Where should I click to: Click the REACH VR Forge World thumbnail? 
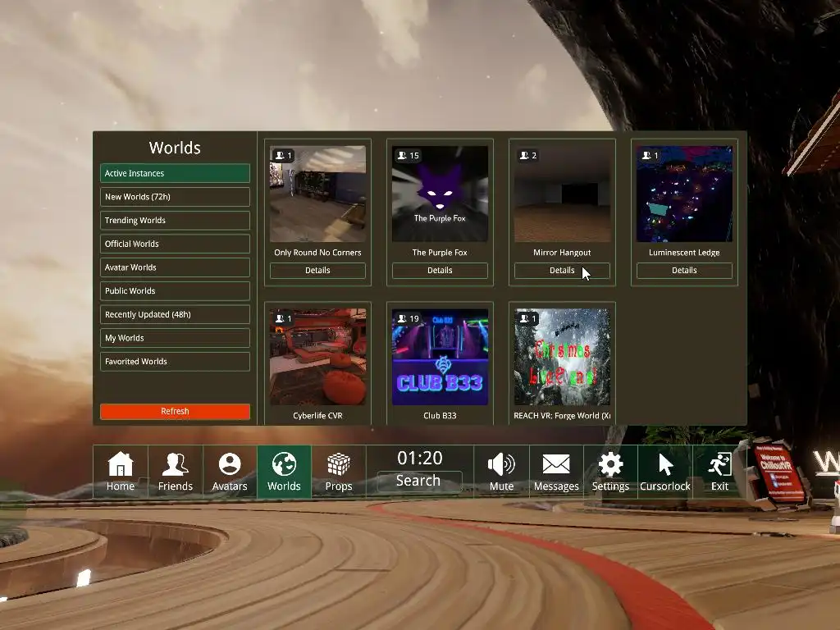pos(562,358)
